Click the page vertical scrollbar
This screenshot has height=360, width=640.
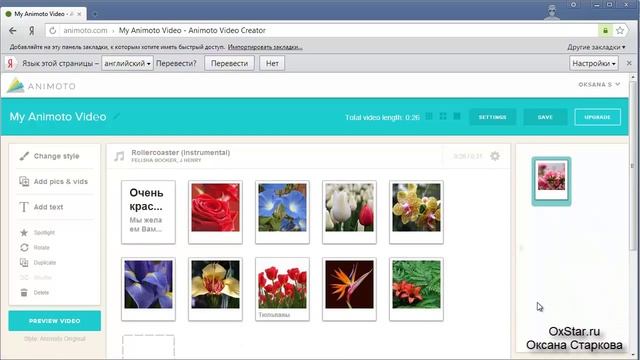(x=633, y=166)
